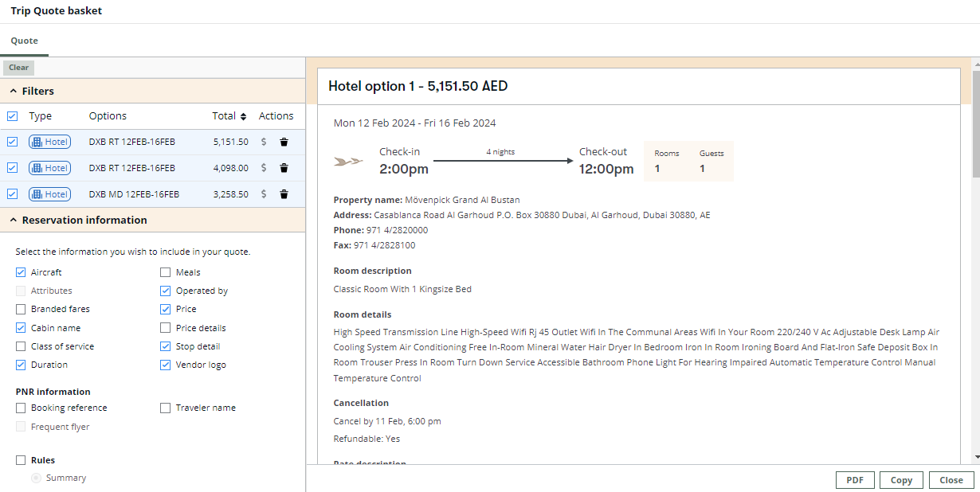Export quote with PDF button
The height and width of the screenshot is (492, 980).
click(855, 480)
